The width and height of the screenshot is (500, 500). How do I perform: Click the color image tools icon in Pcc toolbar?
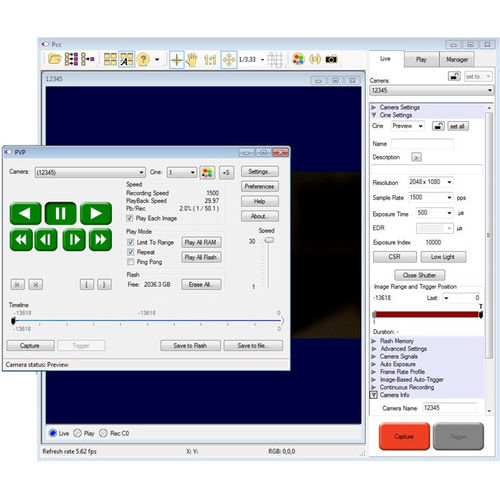[x=298, y=59]
